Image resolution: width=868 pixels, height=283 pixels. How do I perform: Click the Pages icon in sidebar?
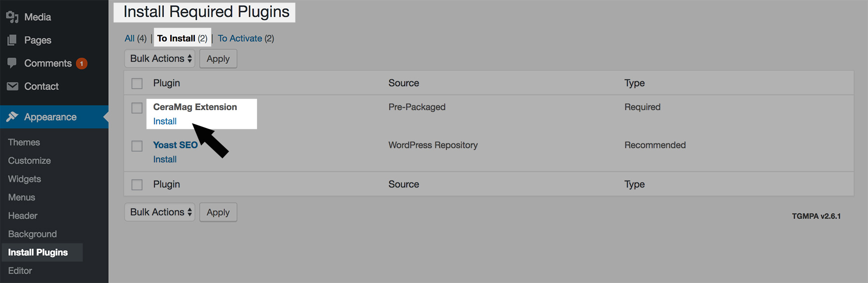pos(12,40)
